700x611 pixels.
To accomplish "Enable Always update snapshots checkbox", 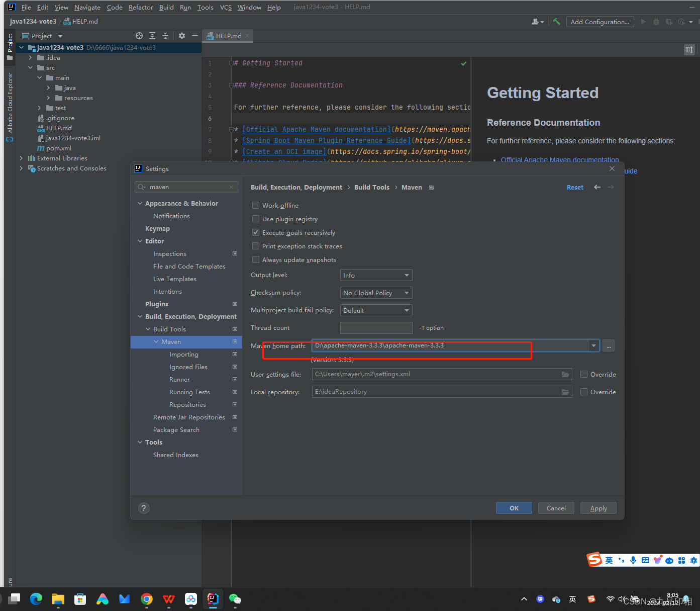I will [x=256, y=259].
